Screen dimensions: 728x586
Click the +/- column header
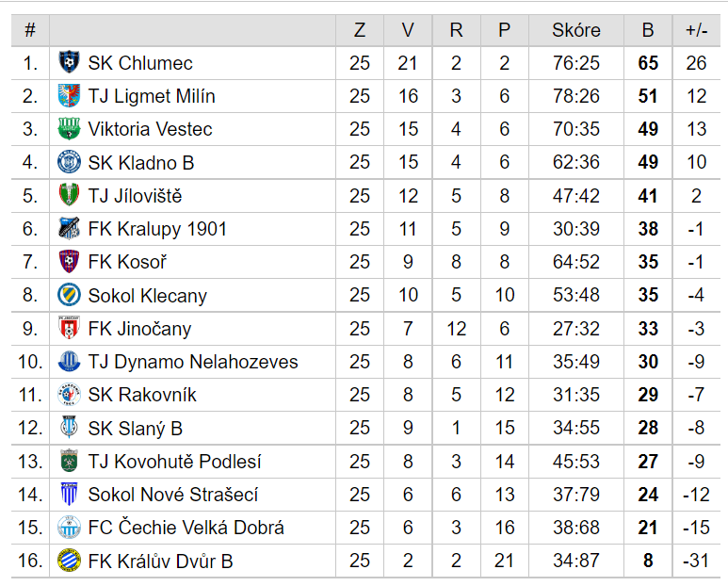coord(696,30)
